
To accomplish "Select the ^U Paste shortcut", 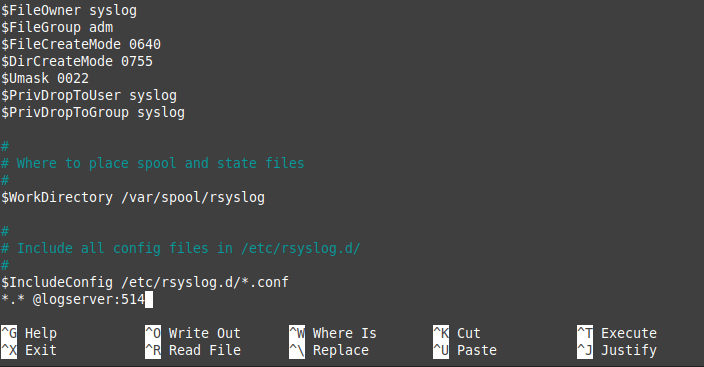I will (x=465, y=350).
